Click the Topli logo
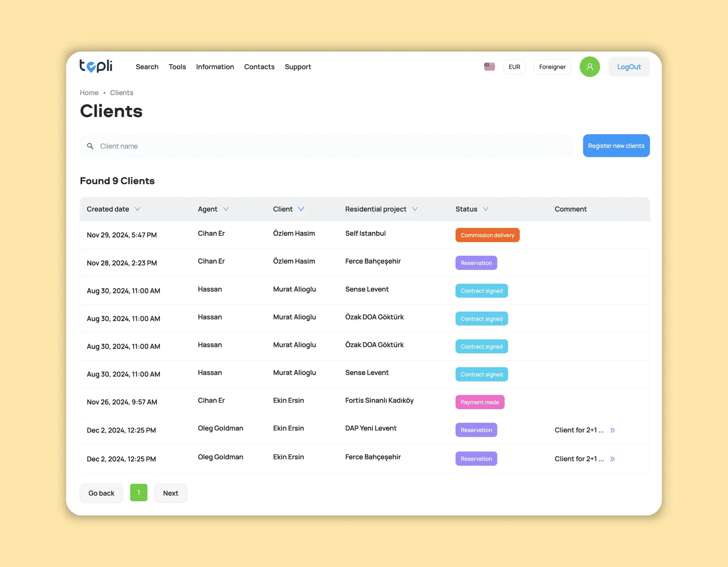728x567 pixels. point(96,66)
